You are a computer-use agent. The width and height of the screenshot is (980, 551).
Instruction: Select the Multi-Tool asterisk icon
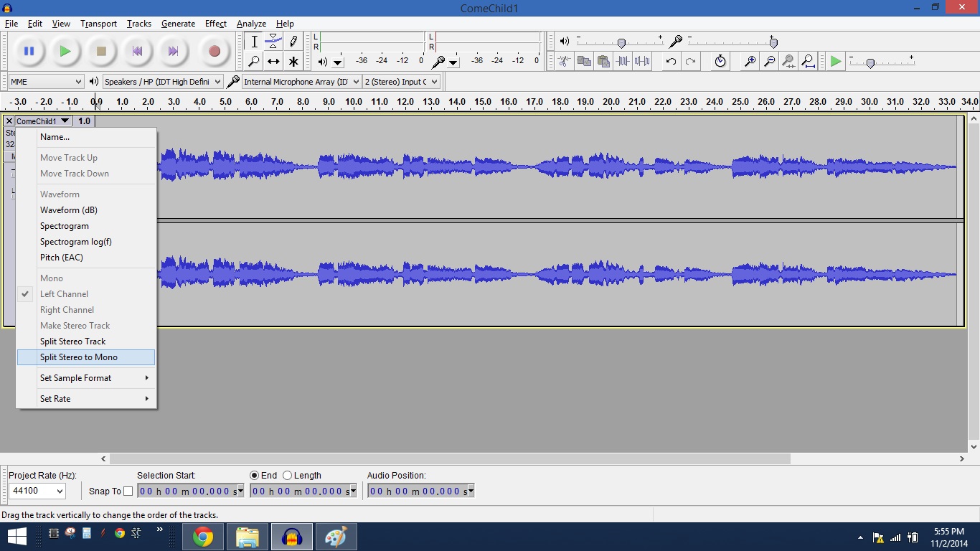(293, 62)
